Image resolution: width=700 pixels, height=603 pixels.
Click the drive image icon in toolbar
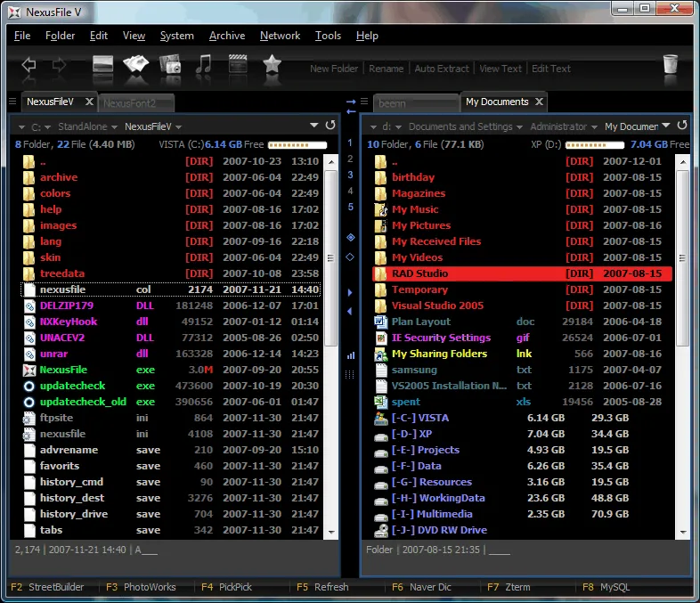point(103,65)
